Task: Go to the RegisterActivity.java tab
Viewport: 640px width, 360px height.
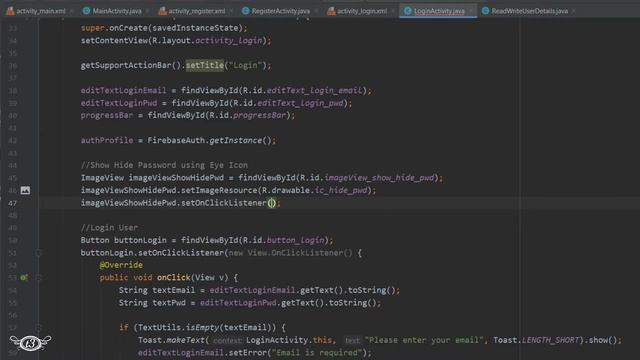Action: click(276, 11)
